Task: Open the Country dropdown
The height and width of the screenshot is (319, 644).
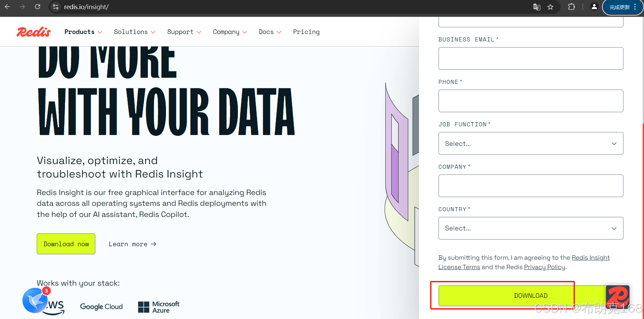Action: click(x=531, y=228)
